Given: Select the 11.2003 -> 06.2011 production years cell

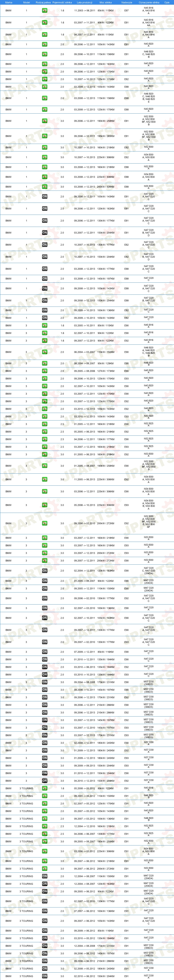Looking at the screenshot, I should (x=85, y=11).
